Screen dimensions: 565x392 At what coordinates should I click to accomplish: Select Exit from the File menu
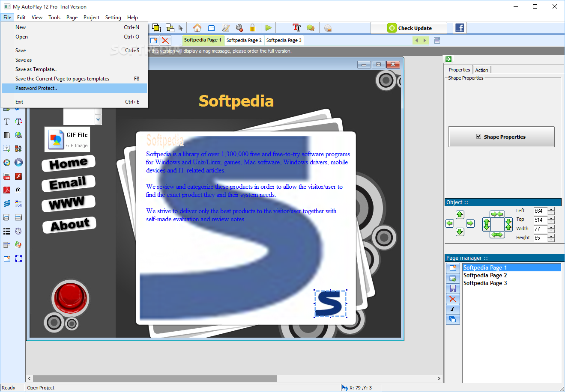point(75,102)
